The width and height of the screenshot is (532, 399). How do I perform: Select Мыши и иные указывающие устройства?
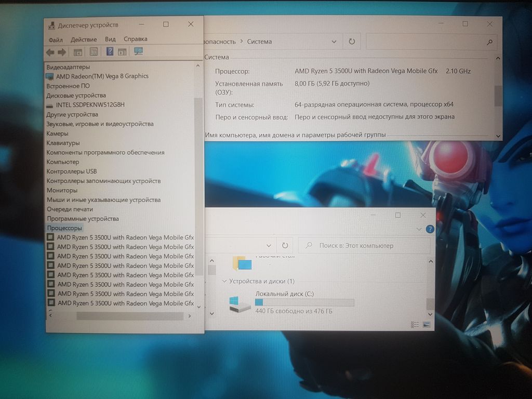point(104,200)
